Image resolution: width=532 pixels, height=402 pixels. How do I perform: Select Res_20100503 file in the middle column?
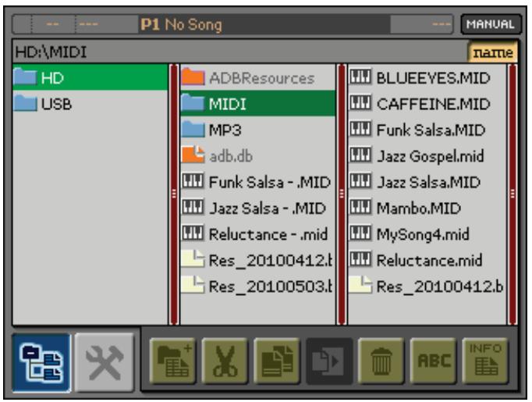click(258, 286)
